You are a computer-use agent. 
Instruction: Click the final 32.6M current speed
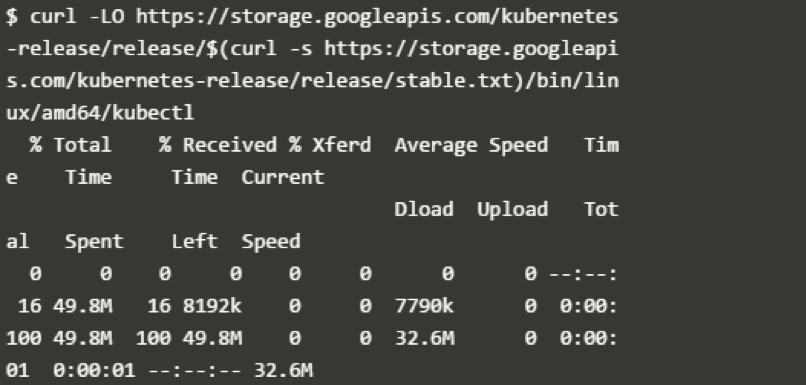coord(283,371)
